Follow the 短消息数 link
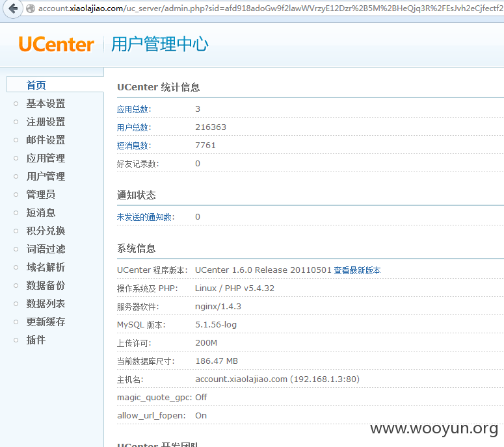Viewport: 504px width, 447px height. 133,146
